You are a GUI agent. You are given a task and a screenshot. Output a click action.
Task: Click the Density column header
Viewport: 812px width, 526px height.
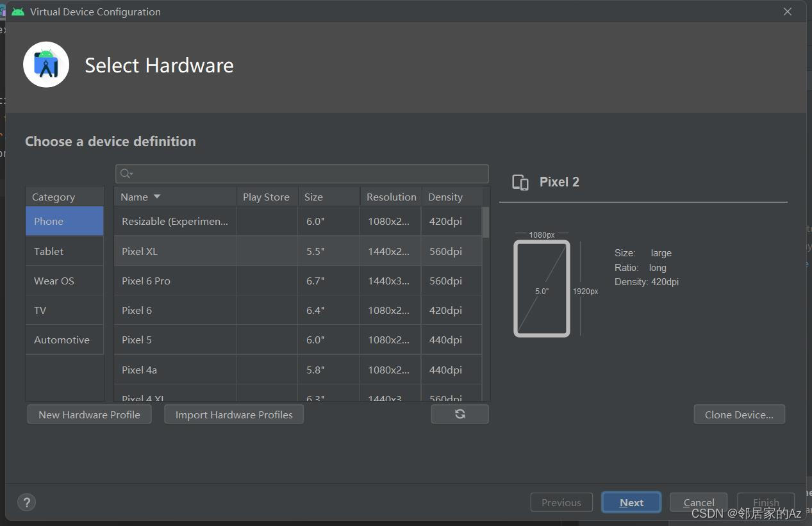coord(452,197)
